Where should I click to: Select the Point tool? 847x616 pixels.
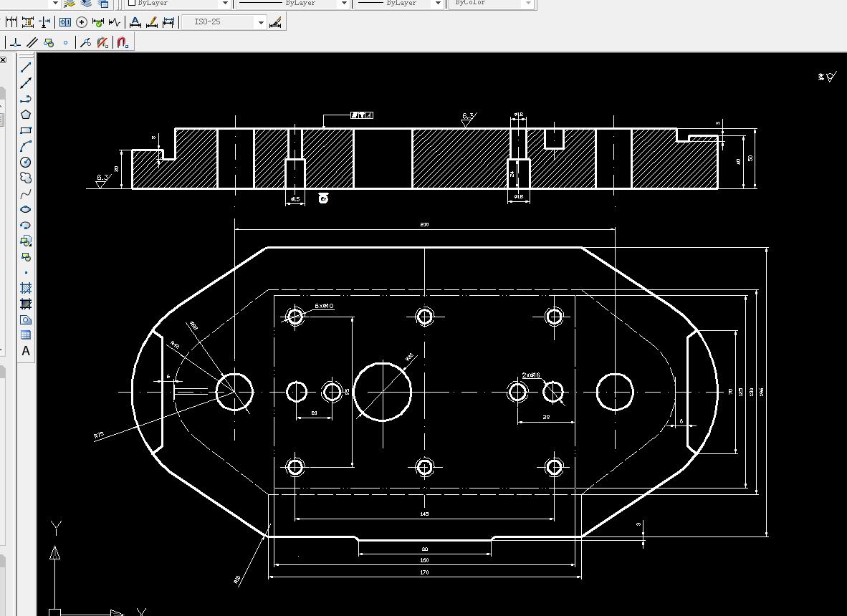click(x=25, y=273)
